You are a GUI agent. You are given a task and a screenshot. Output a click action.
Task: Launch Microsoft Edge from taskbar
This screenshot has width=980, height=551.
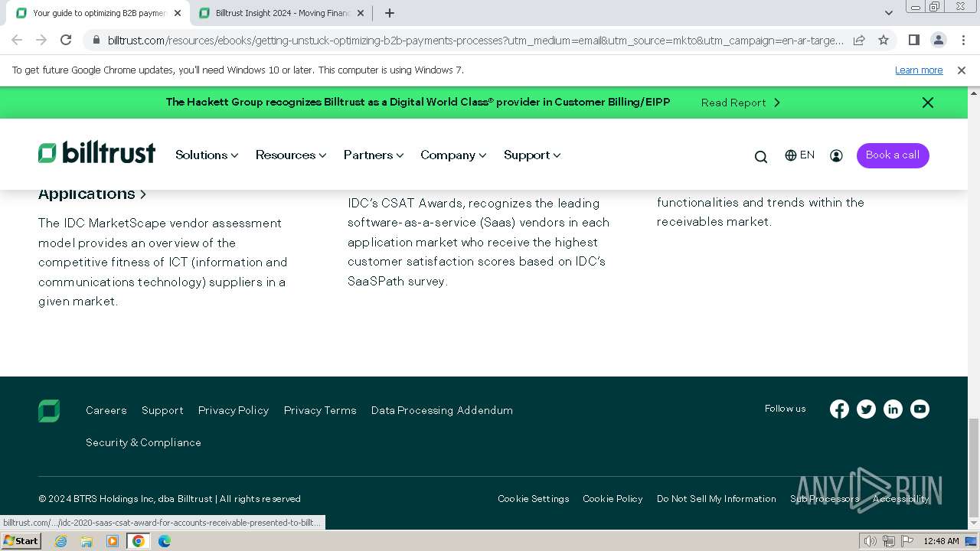click(x=165, y=541)
